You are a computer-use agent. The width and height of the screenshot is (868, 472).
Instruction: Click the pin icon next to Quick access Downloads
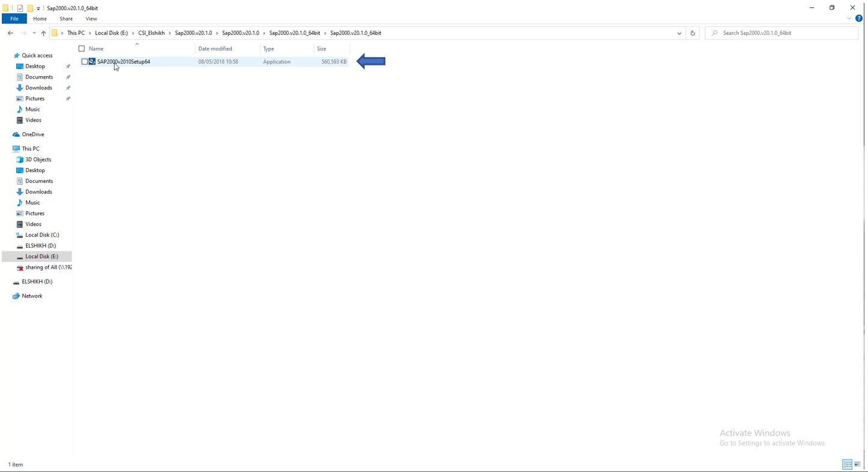click(68, 88)
